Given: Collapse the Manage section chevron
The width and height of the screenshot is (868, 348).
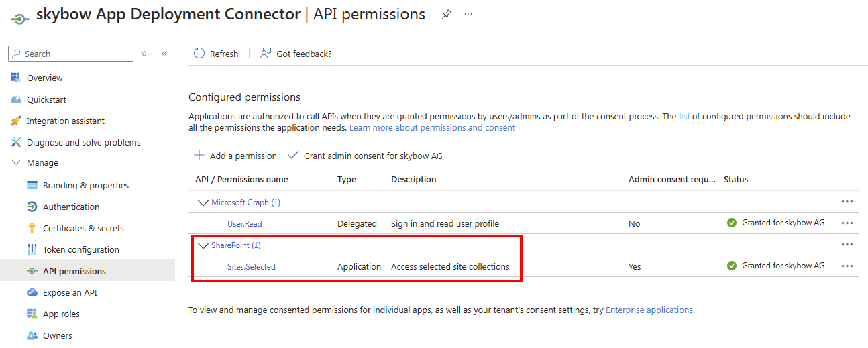Looking at the screenshot, I should [x=16, y=163].
